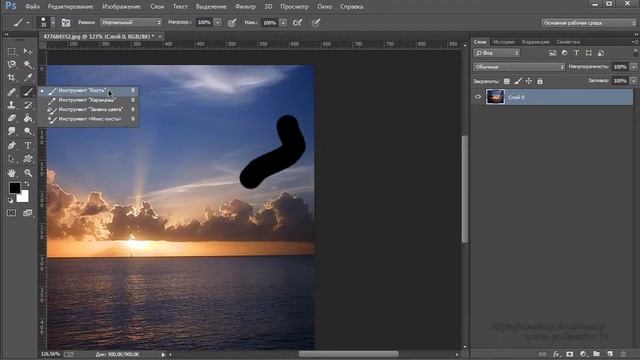Swap foreground and background colors

click(x=27, y=184)
